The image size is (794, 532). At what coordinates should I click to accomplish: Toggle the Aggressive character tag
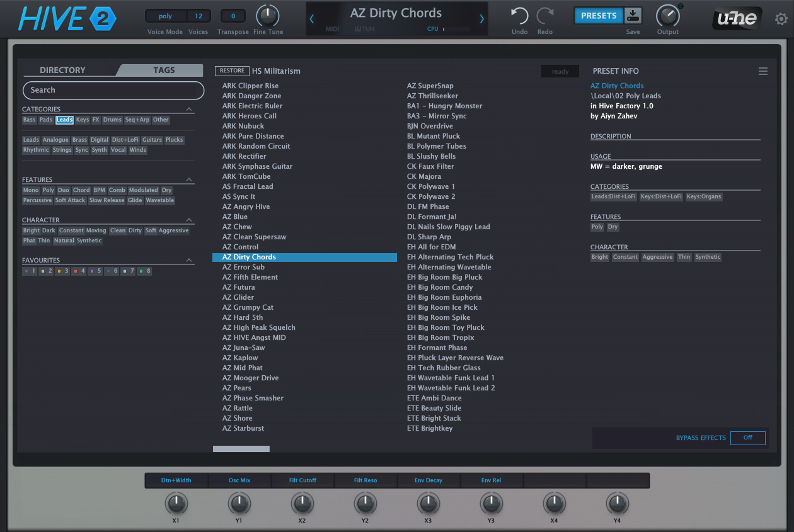174,230
